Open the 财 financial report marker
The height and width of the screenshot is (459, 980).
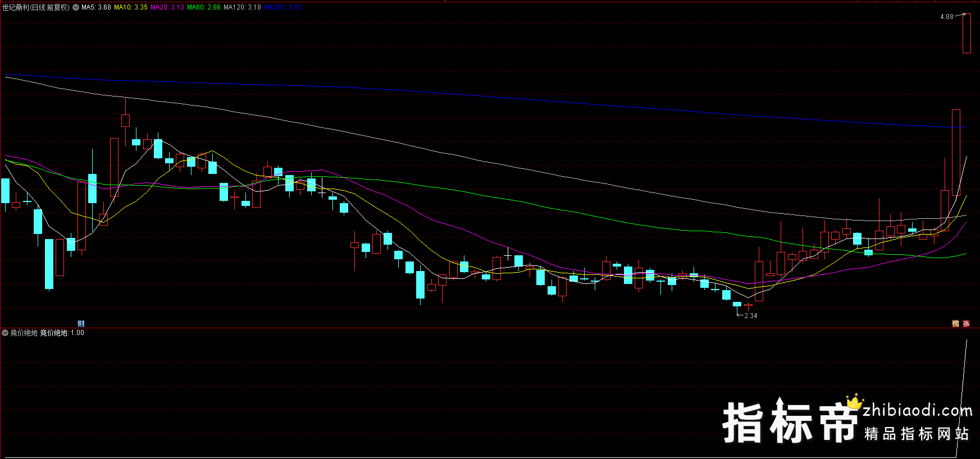coord(81,324)
